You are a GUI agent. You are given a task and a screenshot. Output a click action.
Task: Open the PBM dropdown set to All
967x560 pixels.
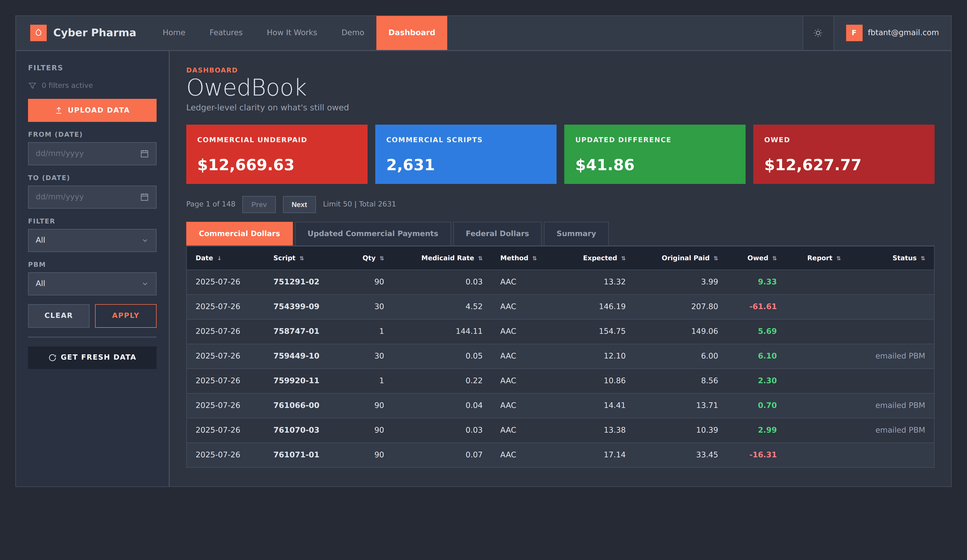pyautogui.click(x=92, y=284)
